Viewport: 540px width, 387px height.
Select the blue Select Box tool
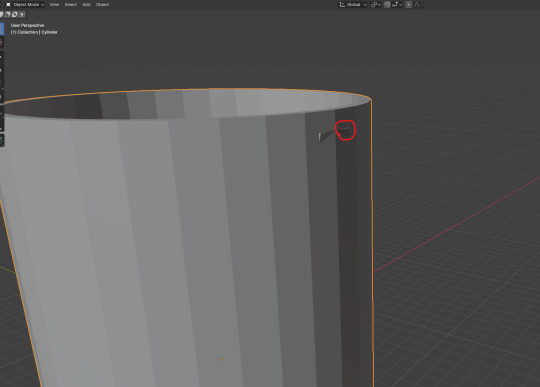point(2,29)
